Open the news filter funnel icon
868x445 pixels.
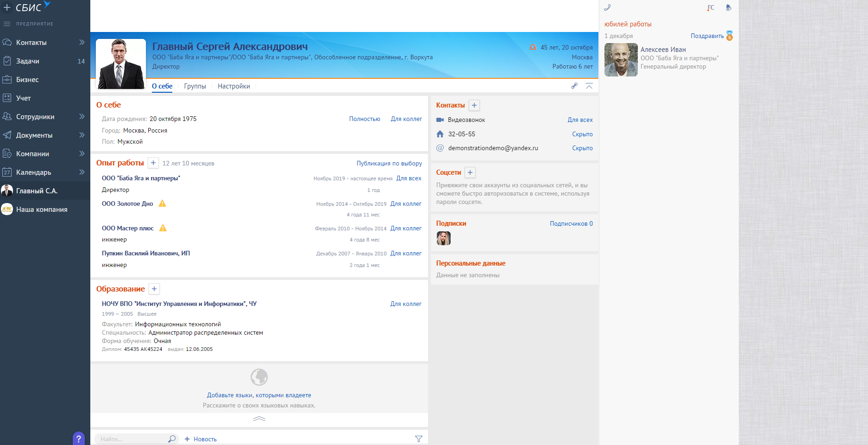tap(419, 439)
